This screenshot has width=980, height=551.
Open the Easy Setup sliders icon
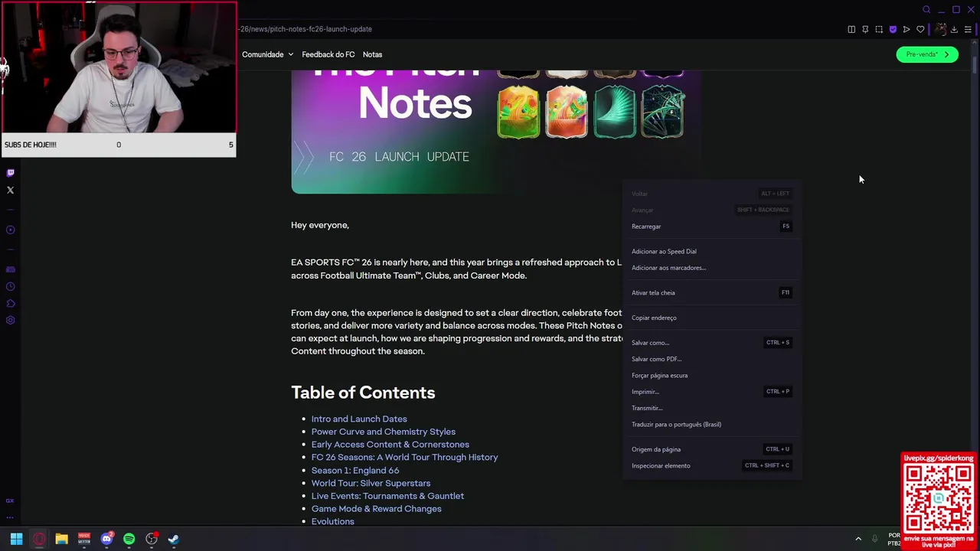[968, 29]
